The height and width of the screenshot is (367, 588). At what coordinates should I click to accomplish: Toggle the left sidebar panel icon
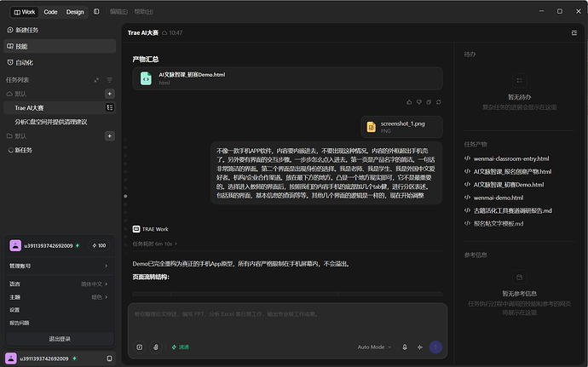pyautogui.click(x=96, y=12)
